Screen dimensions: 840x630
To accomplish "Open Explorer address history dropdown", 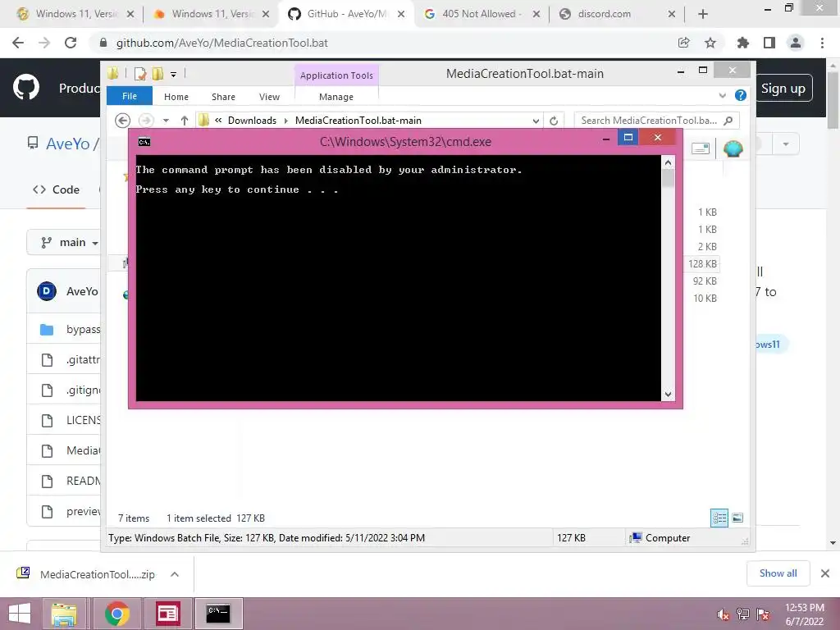I will [536, 121].
